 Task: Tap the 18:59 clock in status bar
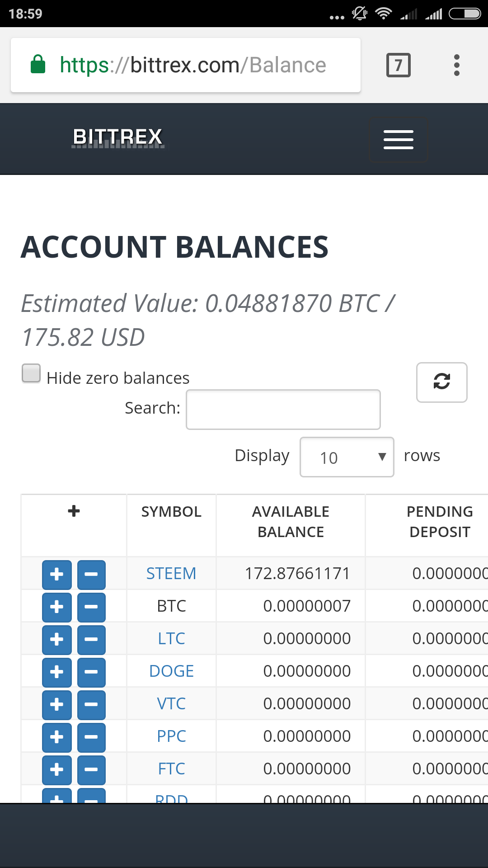25,14
